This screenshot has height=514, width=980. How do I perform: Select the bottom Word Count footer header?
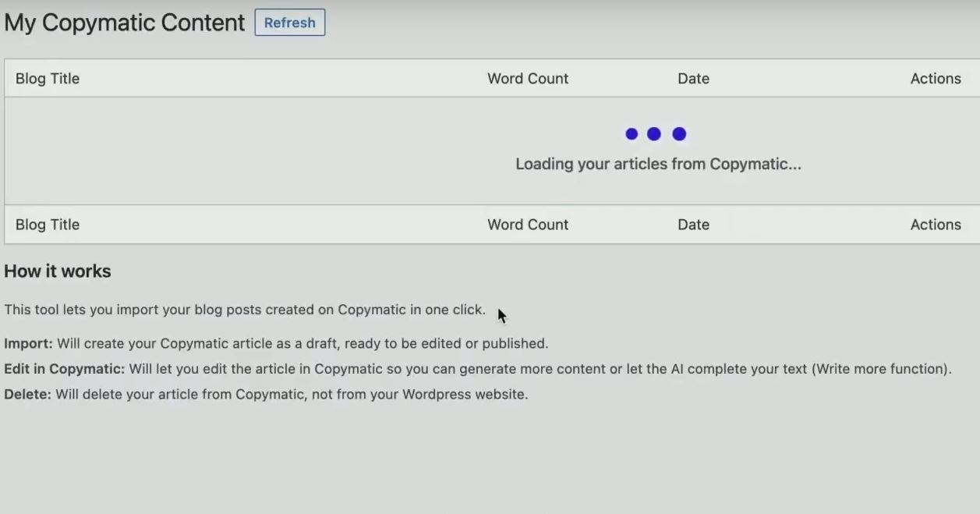pyautogui.click(x=528, y=225)
